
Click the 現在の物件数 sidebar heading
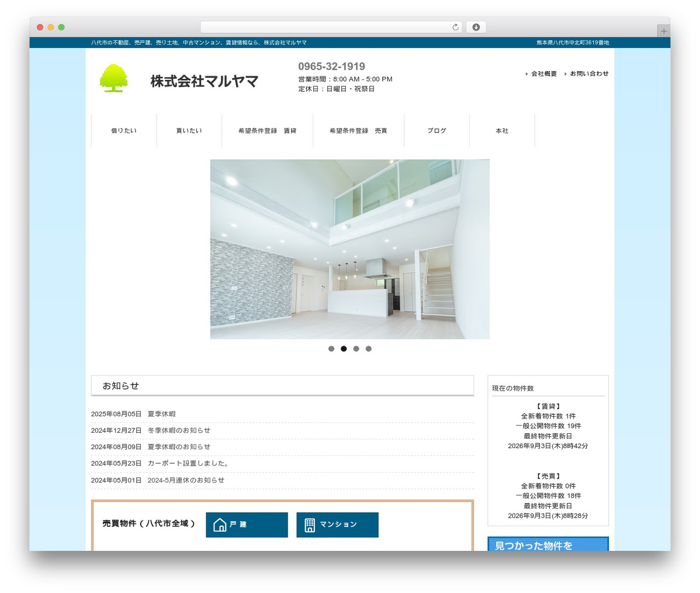[x=513, y=388]
